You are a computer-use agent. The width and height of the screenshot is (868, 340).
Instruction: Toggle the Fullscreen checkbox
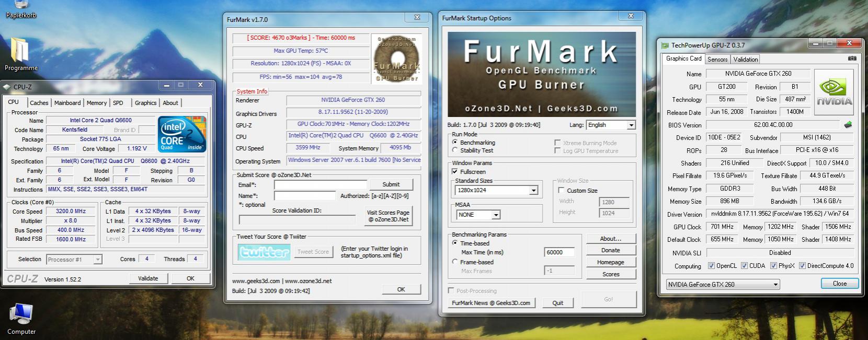[455, 171]
